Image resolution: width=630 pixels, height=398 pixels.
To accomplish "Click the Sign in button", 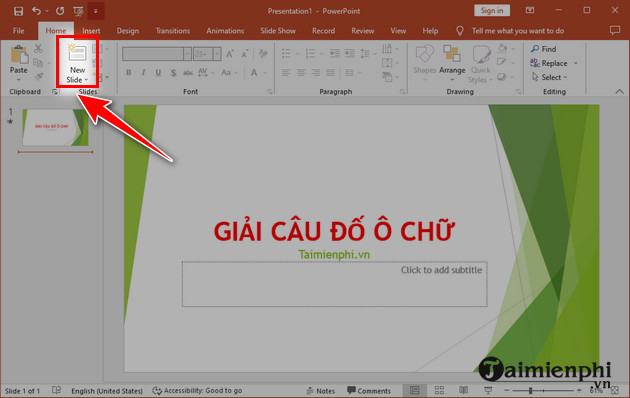I will coord(492,11).
